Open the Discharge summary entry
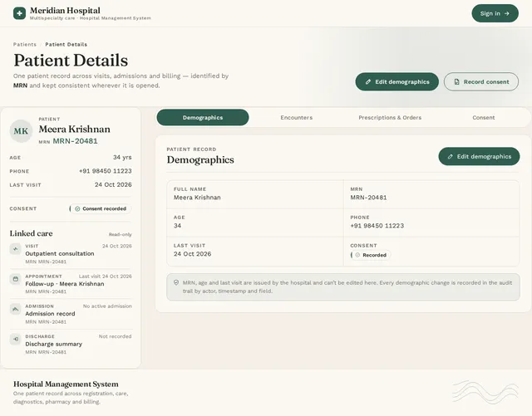Screen dimensions: 532x416 (x=71, y=344)
